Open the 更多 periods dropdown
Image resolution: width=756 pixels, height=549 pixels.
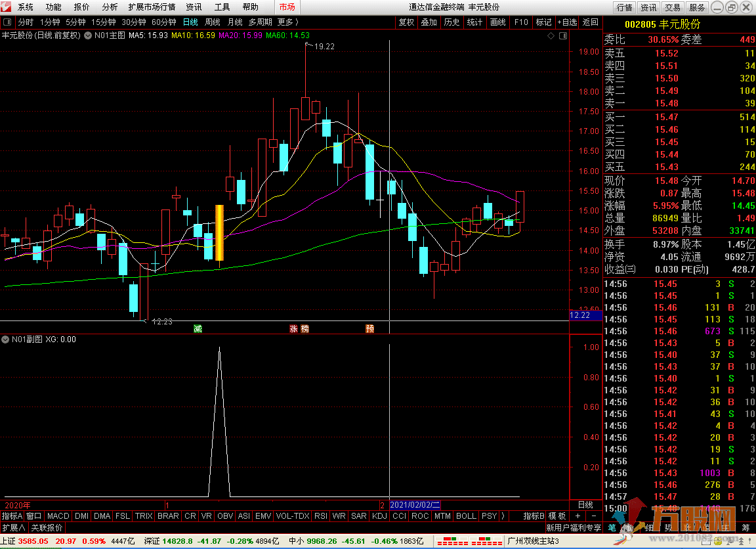tap(288, 22)
